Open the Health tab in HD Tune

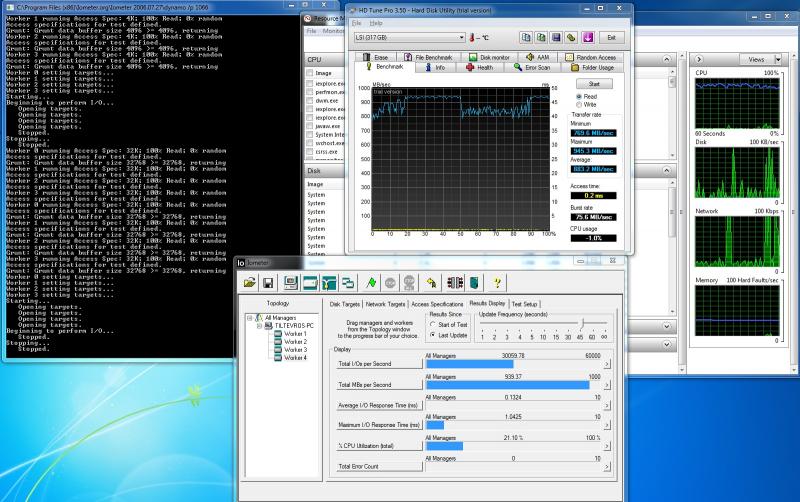480,67
